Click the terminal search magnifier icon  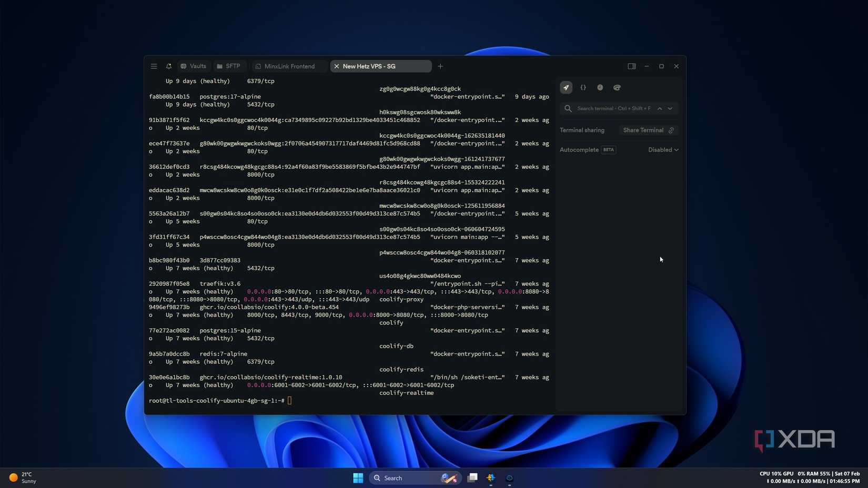(x=568, y=108)
